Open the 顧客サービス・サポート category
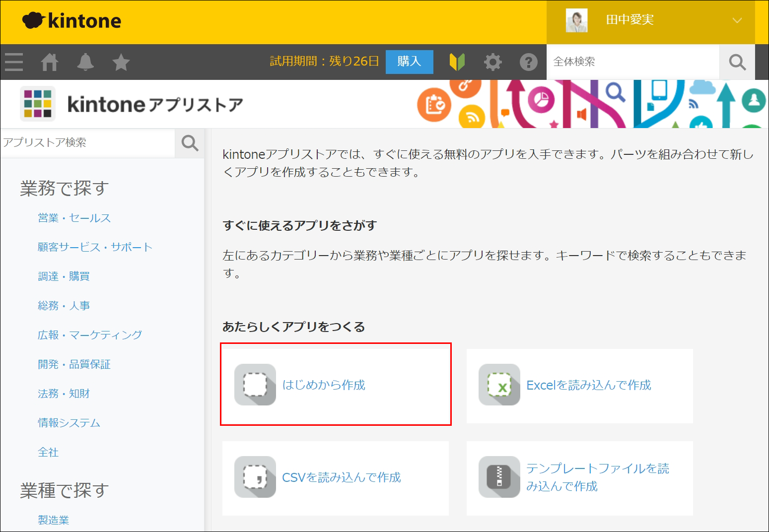Viewport: 769px width, 532px height. (x=95, y=247)
